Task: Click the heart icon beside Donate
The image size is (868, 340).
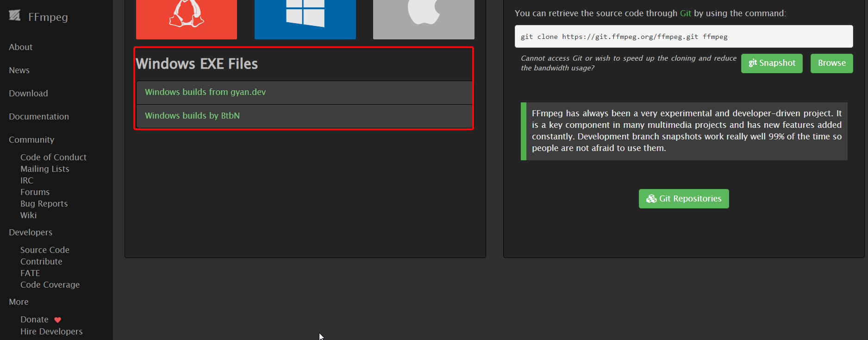Action: click(57, 320)
